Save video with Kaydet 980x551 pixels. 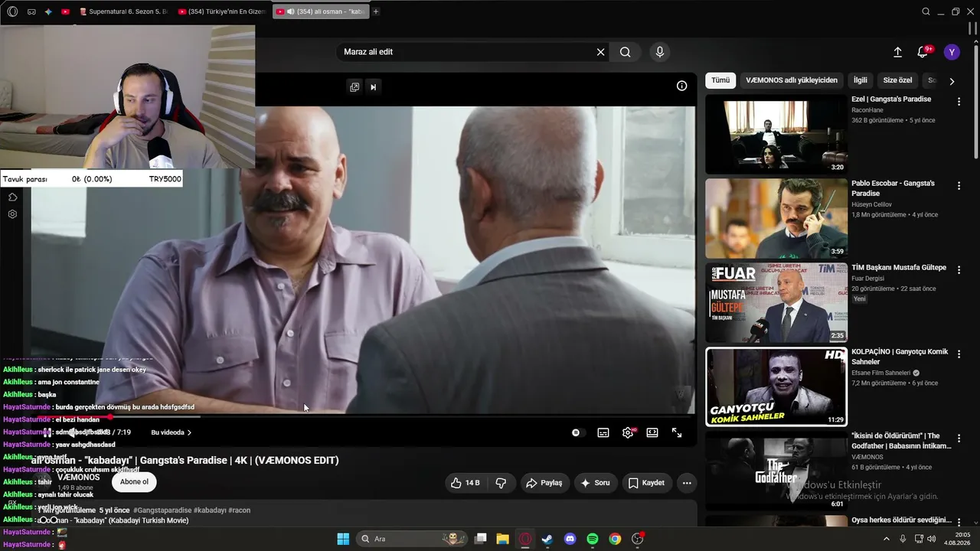click(x=646, y=483)
